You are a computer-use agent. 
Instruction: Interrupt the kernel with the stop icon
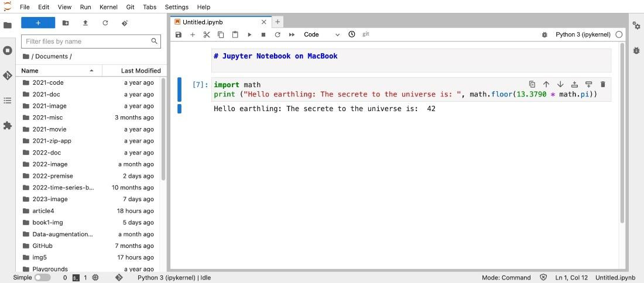click(263, 35)
